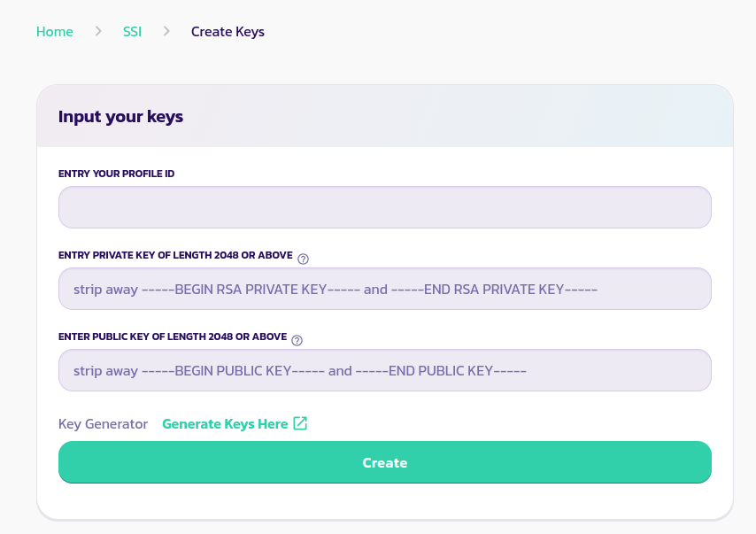Image resolution: width=756 pixels, height=534 pixels.
Task: Click the chevron arrow after SSI breadcrumb
Action: 166,32
